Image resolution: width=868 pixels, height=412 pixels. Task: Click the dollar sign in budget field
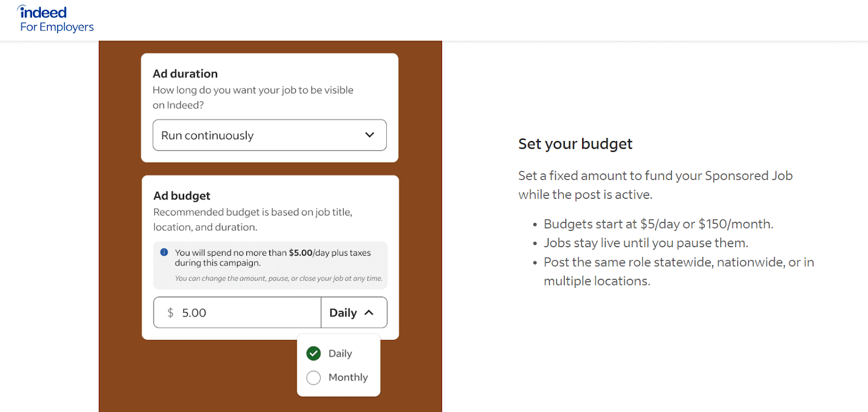(x=170, y=313)
